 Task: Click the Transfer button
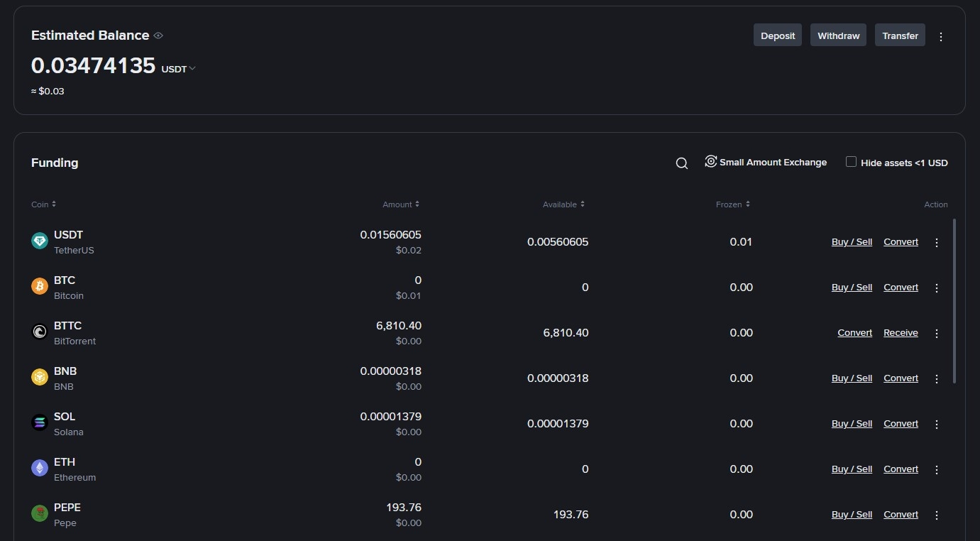pyautogui.click(x=900, y=35)
